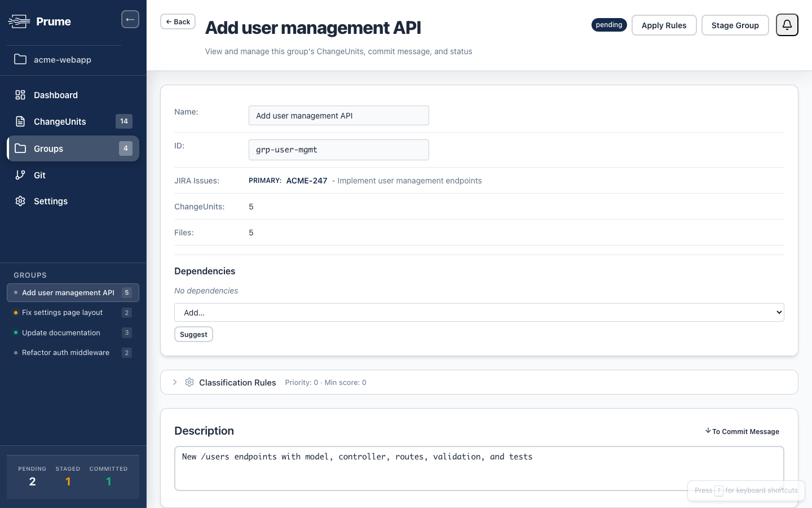The height and width of the screenshot is (508, 812).
Task: Open the Add dependency dropdown
Action: [x=479, y=312]
